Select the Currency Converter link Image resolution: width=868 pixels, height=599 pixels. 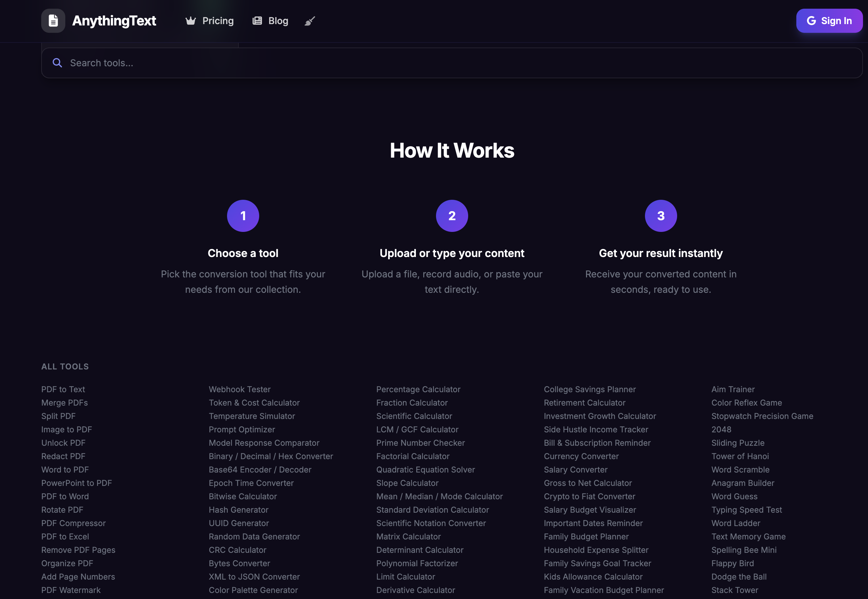(x=581, y=456)
